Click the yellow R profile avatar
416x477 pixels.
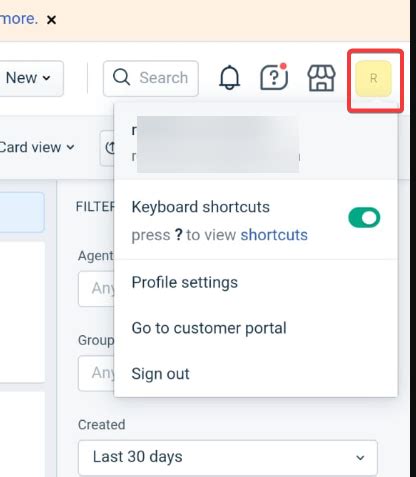[x=373, y=79]
